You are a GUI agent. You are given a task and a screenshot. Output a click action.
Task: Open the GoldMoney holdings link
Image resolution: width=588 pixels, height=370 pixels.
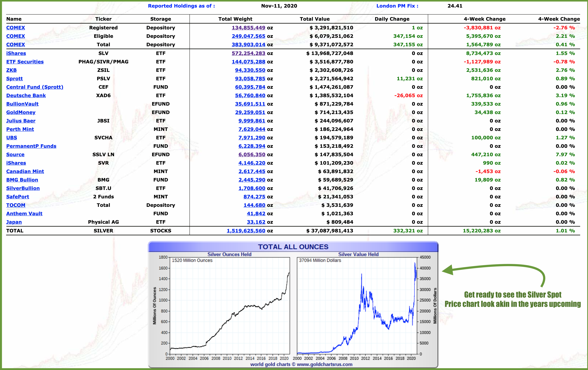click(20, 112)
